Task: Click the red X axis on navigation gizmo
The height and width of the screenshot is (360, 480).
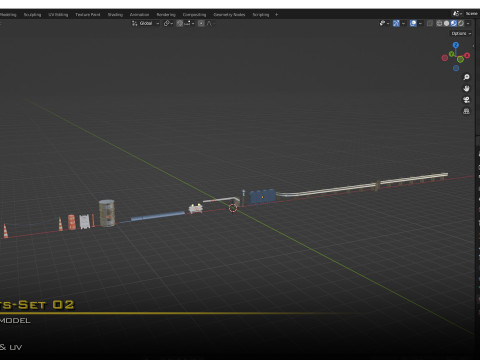Action: (x=467, y=55)
